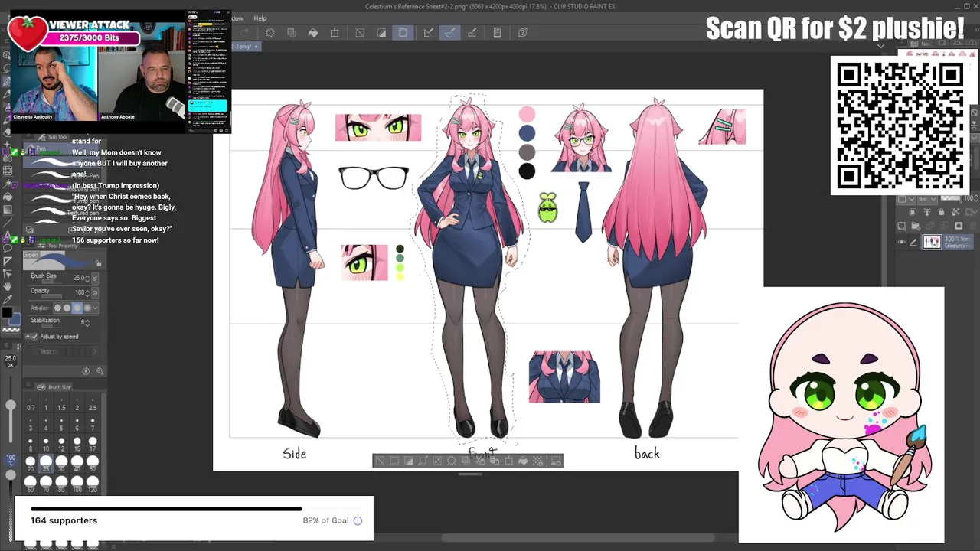Pick brush size 50 preset

pyautogui.click(x=93, y=463)
